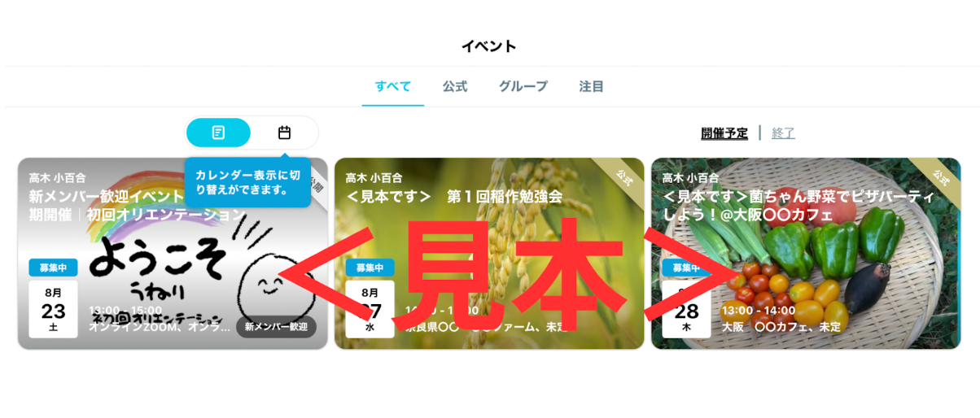Open the 第1回稲作勉強会 event card
This screenshot has height=418, width=980.
489,254
